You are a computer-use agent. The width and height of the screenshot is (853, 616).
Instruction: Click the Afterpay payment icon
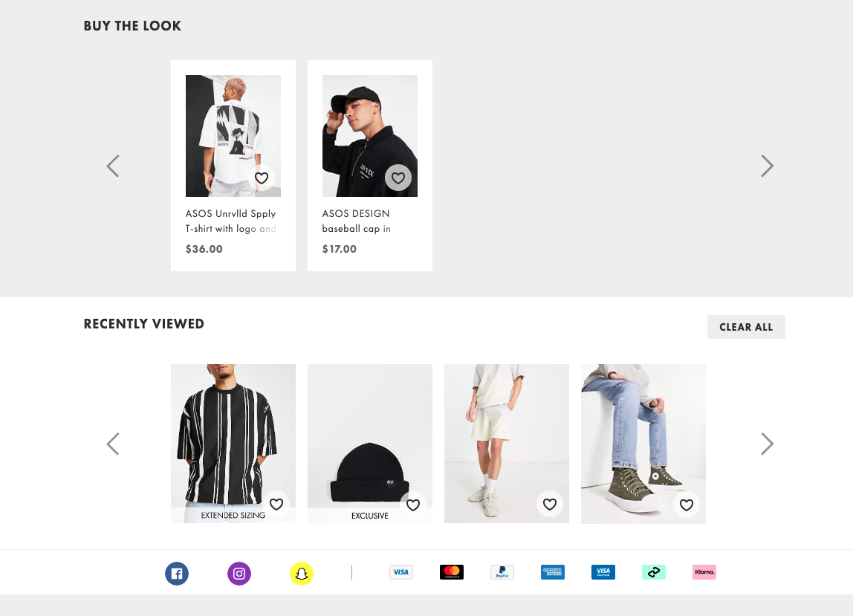[x=654, y=572]
